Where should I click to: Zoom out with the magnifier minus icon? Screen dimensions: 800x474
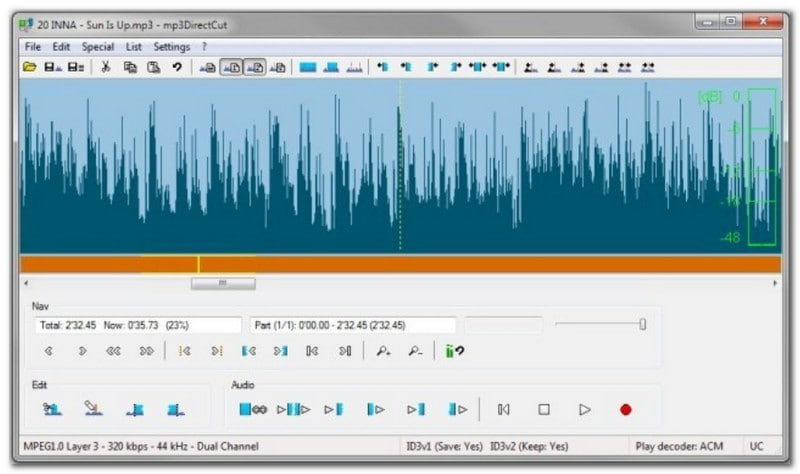pyautogui.click(x=415, y=351)
